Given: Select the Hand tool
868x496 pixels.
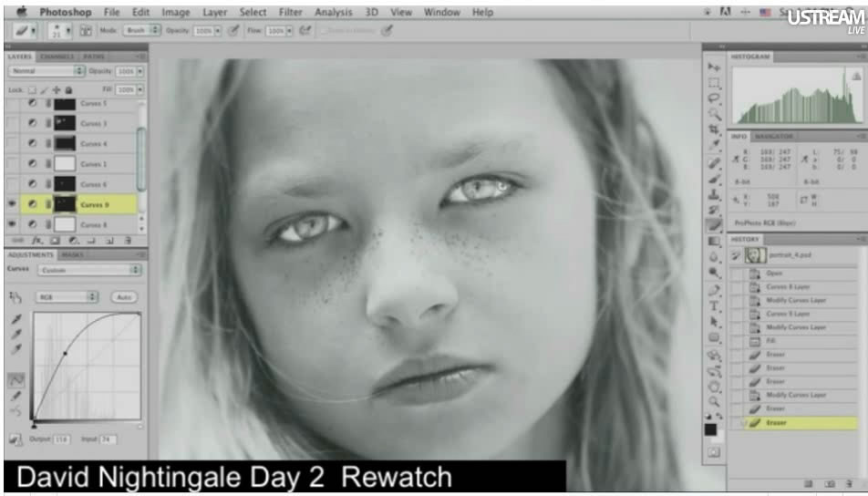Looking at the screenshot, I should click(x=714, y=387).
